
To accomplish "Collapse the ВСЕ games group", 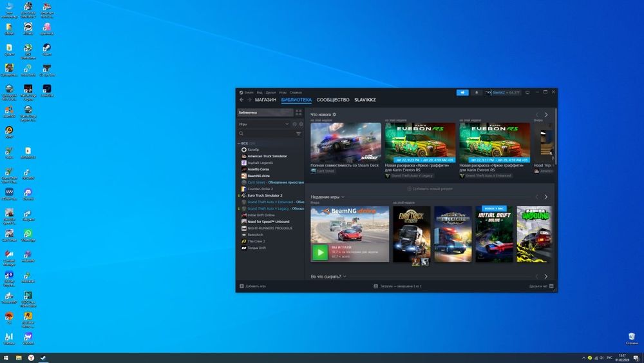I will point(239,144).
